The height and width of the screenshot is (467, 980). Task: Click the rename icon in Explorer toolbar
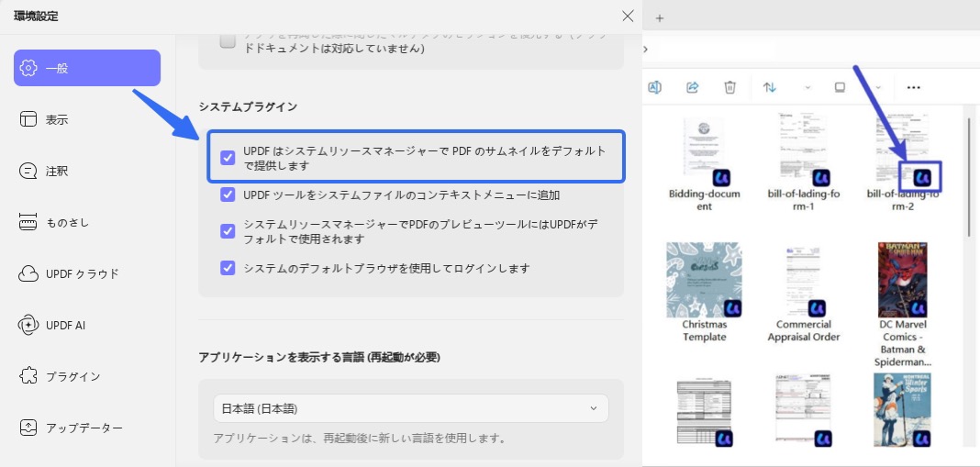coord(654,87)
